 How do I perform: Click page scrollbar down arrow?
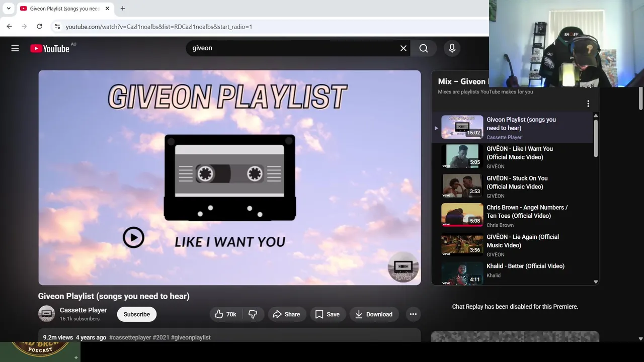[640, 339]
